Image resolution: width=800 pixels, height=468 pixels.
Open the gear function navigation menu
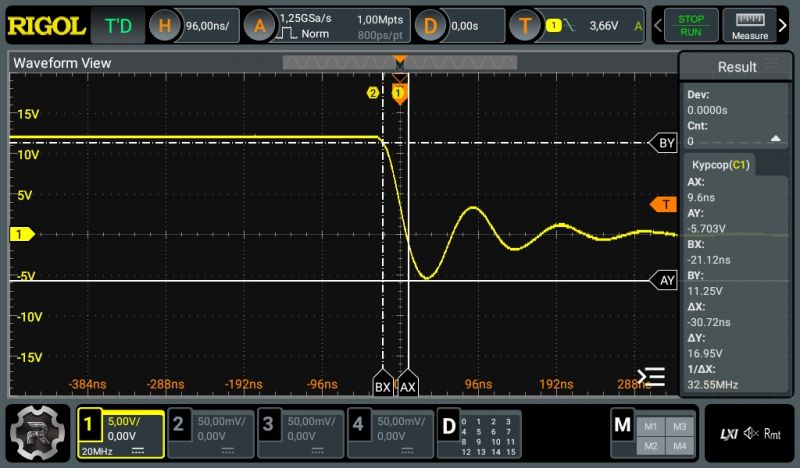coord(37,433)
